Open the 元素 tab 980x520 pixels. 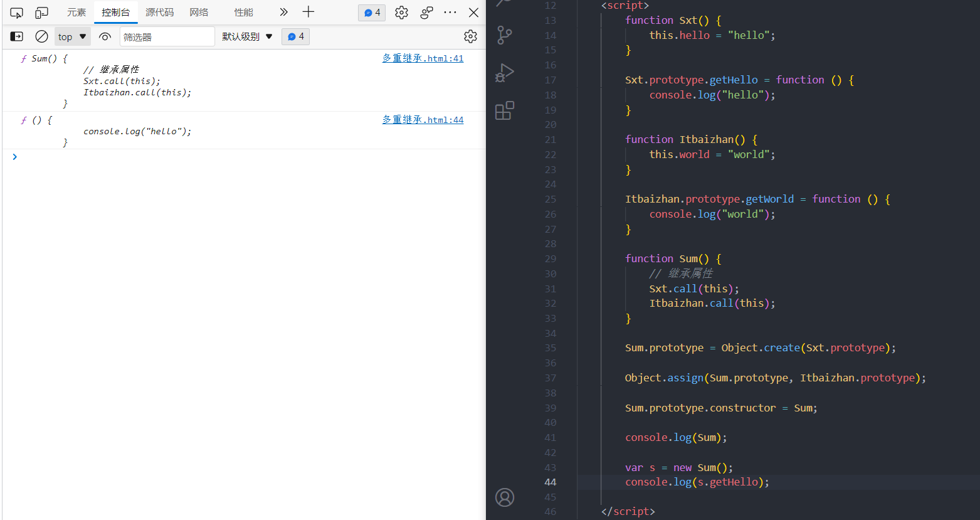click(76, 13)
